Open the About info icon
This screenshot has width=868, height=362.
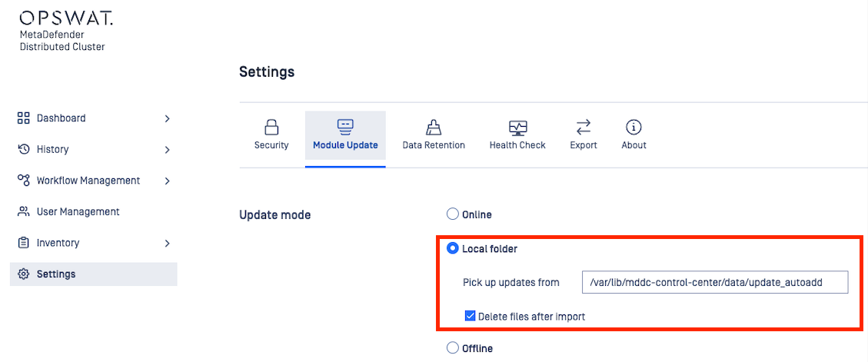pos(634,127)
